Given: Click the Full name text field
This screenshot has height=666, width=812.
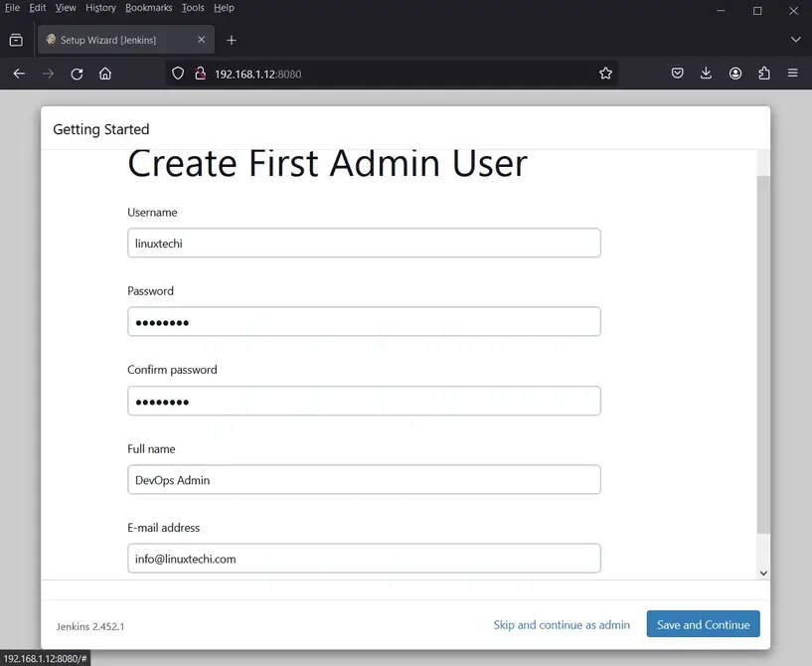Looking at the screenshot, I should tap(364, 480).
